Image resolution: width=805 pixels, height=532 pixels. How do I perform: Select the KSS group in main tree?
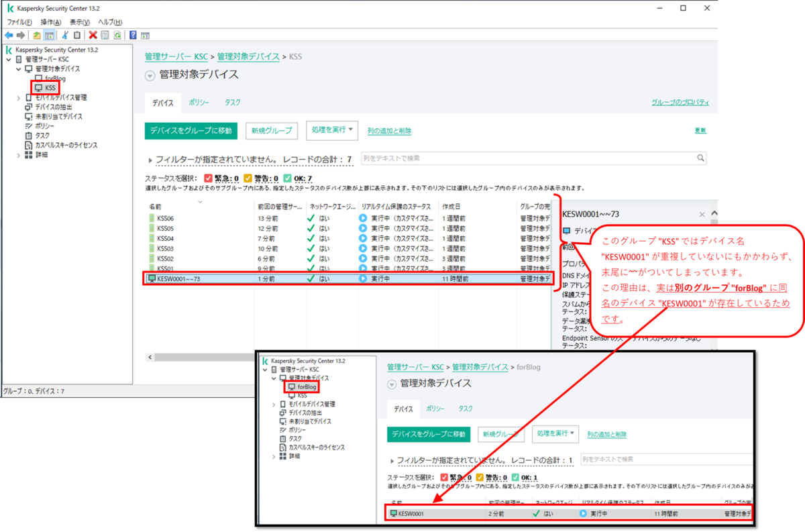[x=46, y=88]
